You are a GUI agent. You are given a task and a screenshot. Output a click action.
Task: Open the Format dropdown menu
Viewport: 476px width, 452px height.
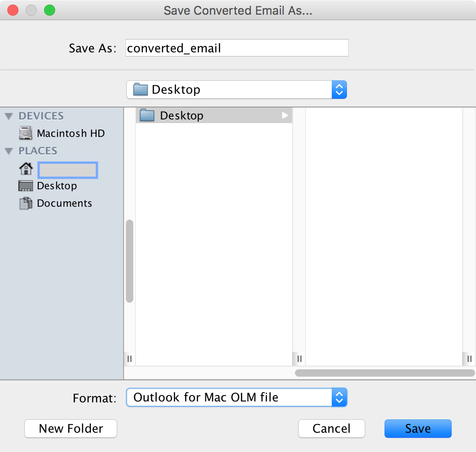click(339, 397)
